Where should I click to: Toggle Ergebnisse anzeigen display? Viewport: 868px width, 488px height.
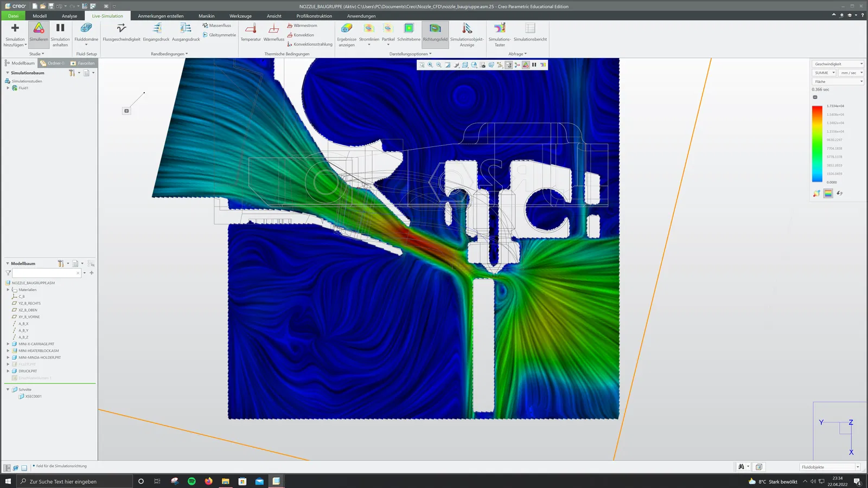[347, 35]
